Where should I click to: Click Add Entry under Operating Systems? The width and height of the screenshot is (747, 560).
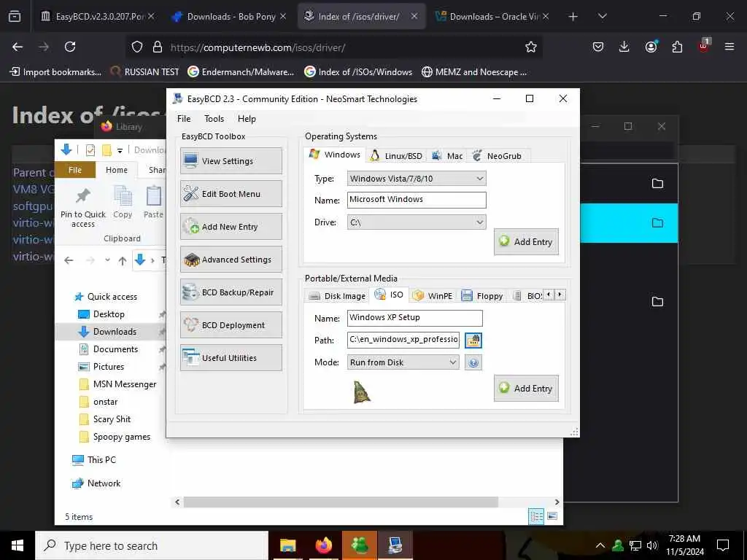[x=526, y=242]
